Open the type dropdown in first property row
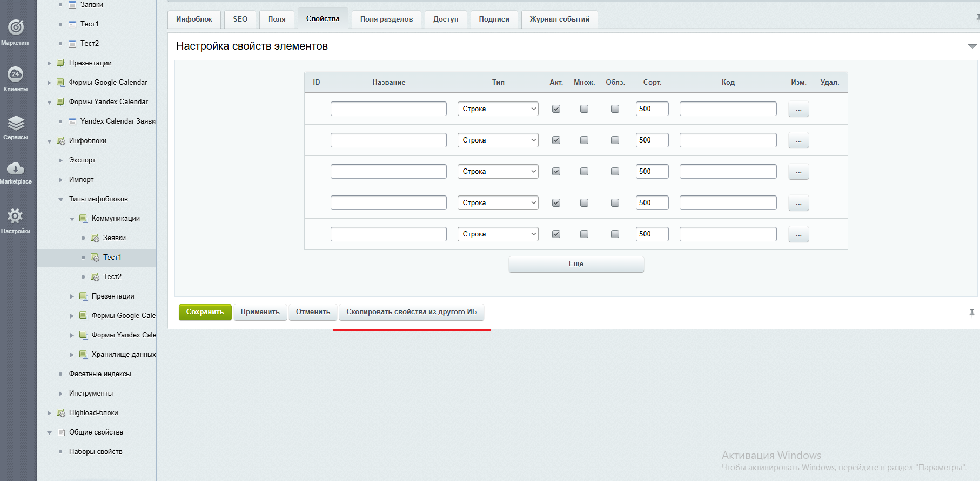The height and width of the screenshot is (481, 980). tap(498, 109)
